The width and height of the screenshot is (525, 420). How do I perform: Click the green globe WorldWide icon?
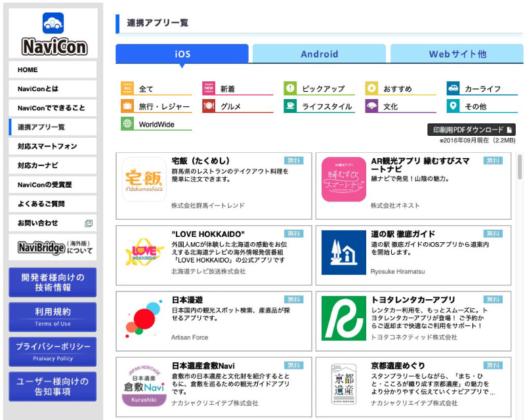(127, 123)
